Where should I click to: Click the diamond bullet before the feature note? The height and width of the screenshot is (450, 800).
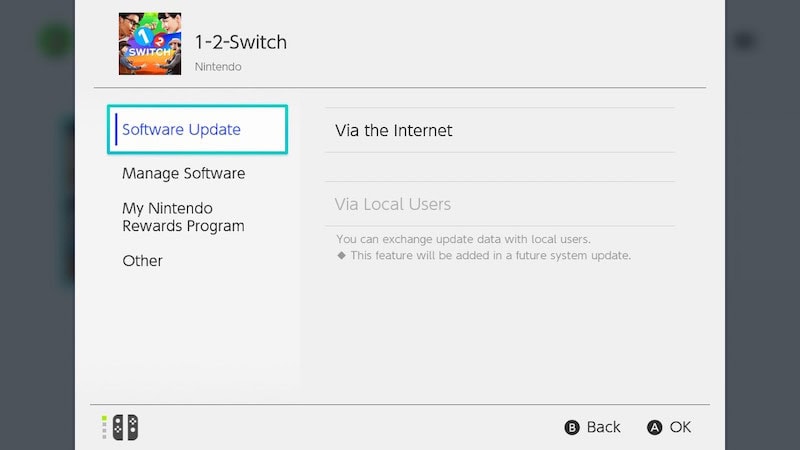coord(341,255)
